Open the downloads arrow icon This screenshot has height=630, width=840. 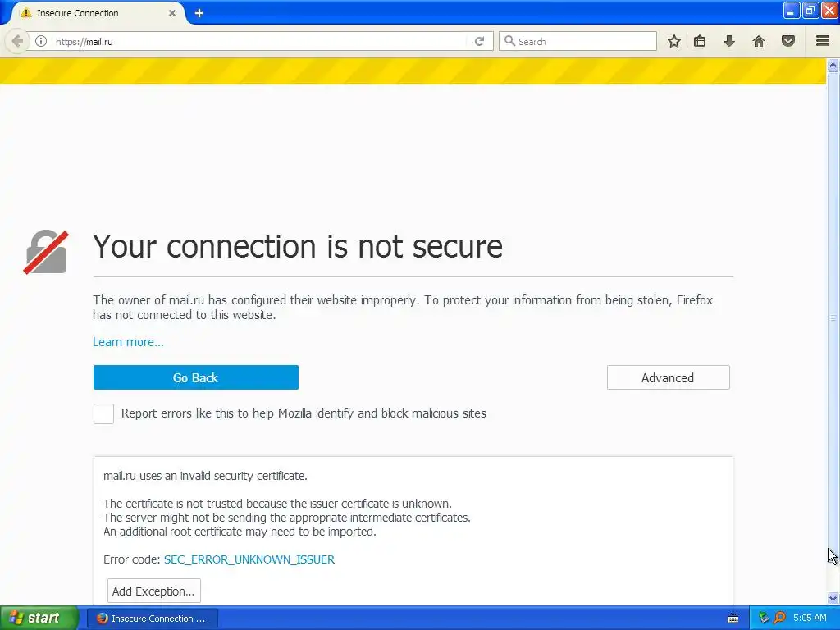point(728,41)
